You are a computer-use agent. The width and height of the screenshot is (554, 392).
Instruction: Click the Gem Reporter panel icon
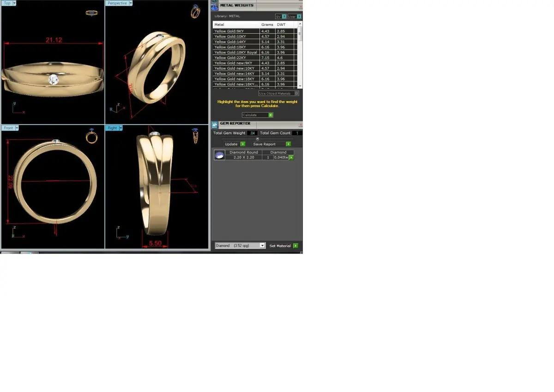[x=215, y=125]
